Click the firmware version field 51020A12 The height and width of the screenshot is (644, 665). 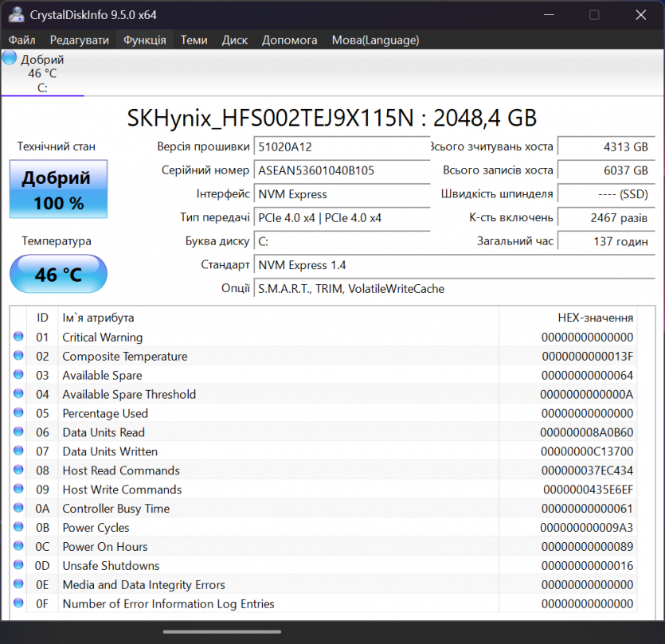pos(341,146)
